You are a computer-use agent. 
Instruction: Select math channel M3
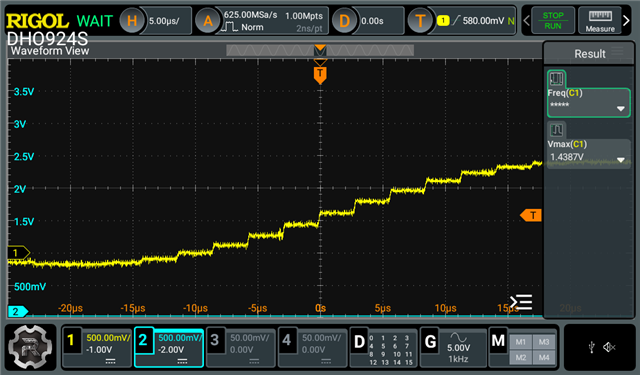[544, 342]
